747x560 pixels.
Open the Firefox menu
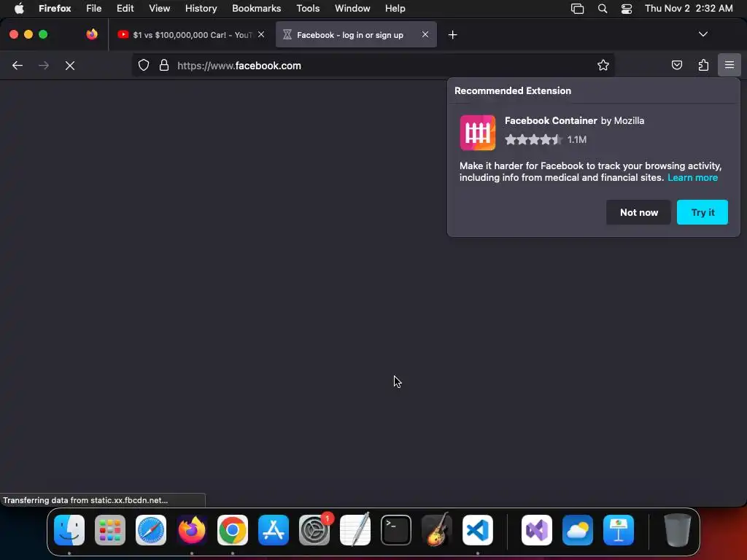click(55, 8)
